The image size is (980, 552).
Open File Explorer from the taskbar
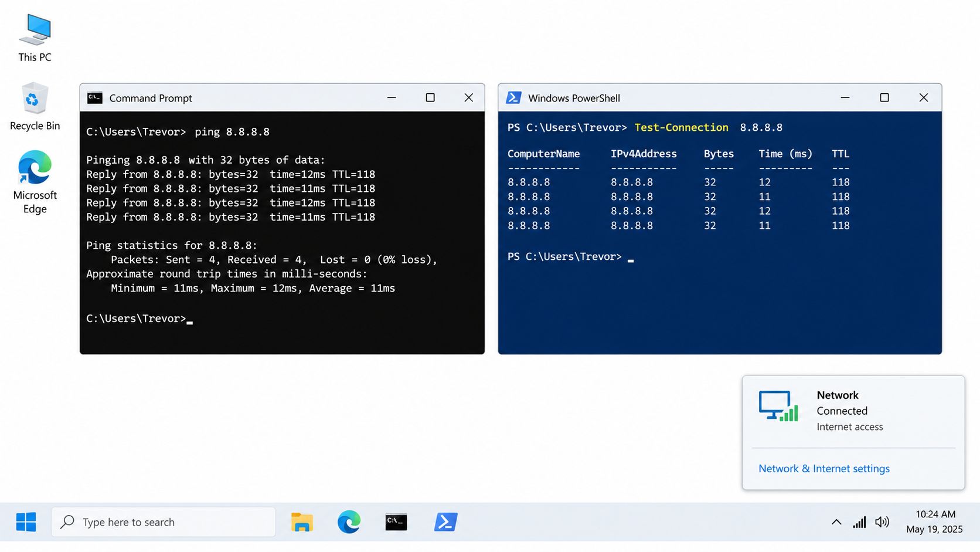pyautogui.click(x=302, y=521)
